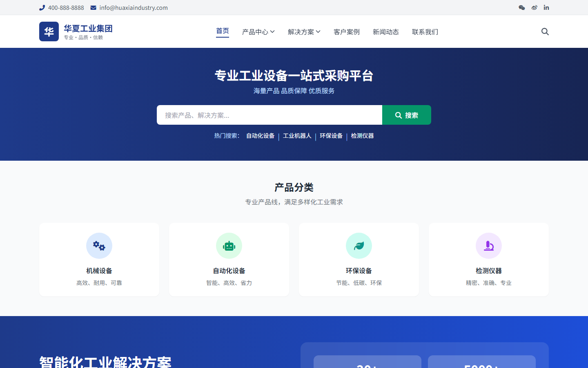The height and width of the screenshot is (368, 588).
Task: Go to the 首页 nav tab
Action: click(x=223, y=31)
